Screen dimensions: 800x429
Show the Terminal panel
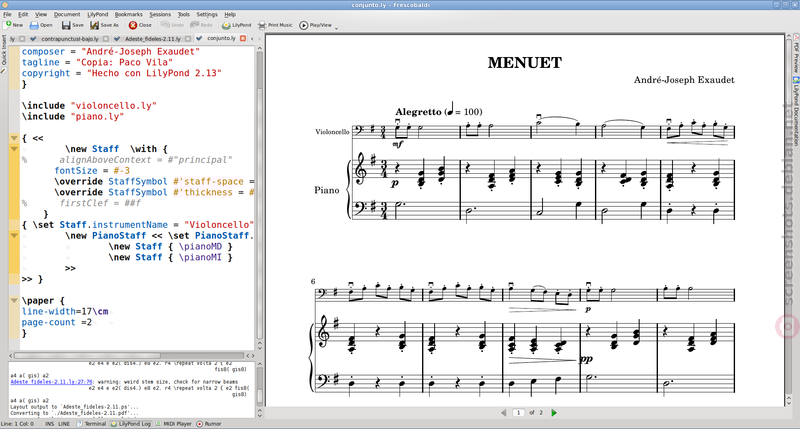(x=91, y=424)
